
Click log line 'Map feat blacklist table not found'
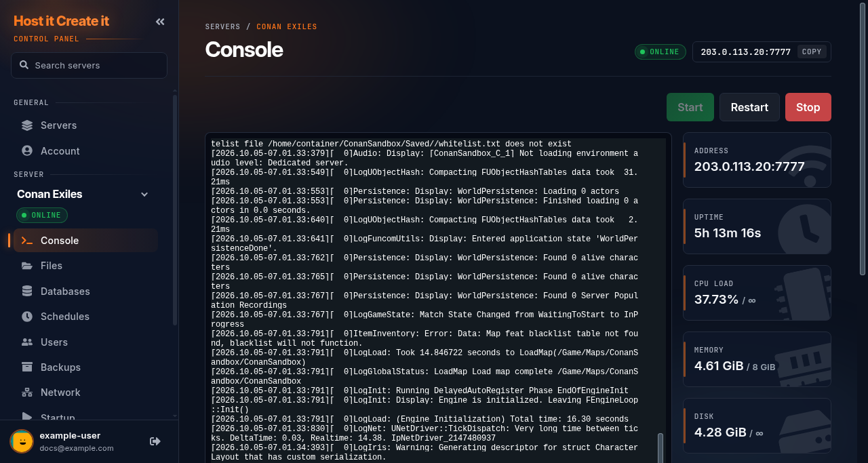tap(425, 338)
